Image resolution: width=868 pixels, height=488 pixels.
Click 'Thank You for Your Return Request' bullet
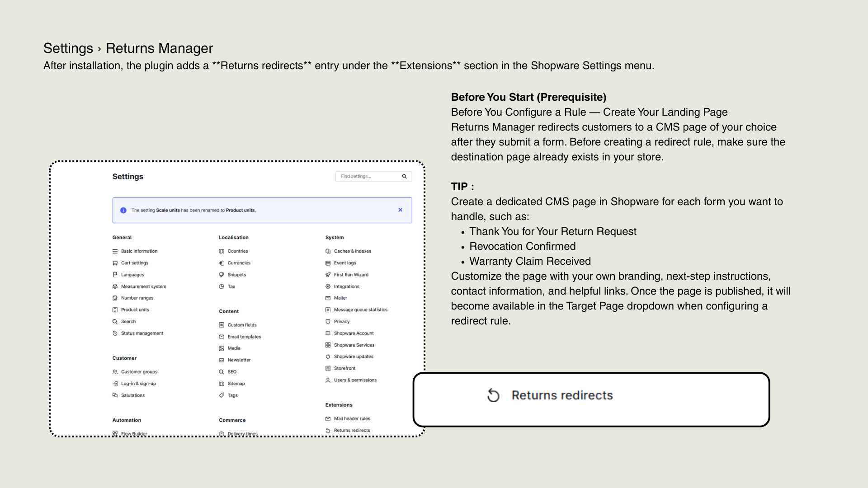tap(553, 231)
